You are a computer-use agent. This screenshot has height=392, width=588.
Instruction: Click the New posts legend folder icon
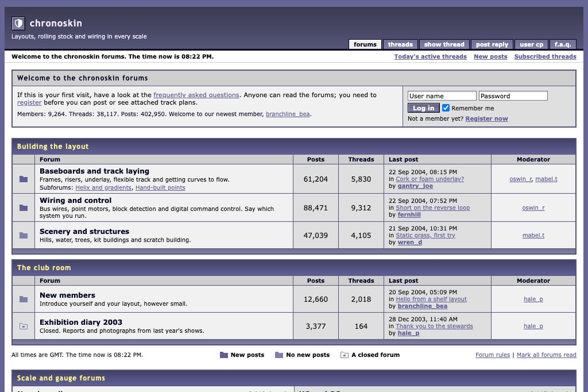224,355
